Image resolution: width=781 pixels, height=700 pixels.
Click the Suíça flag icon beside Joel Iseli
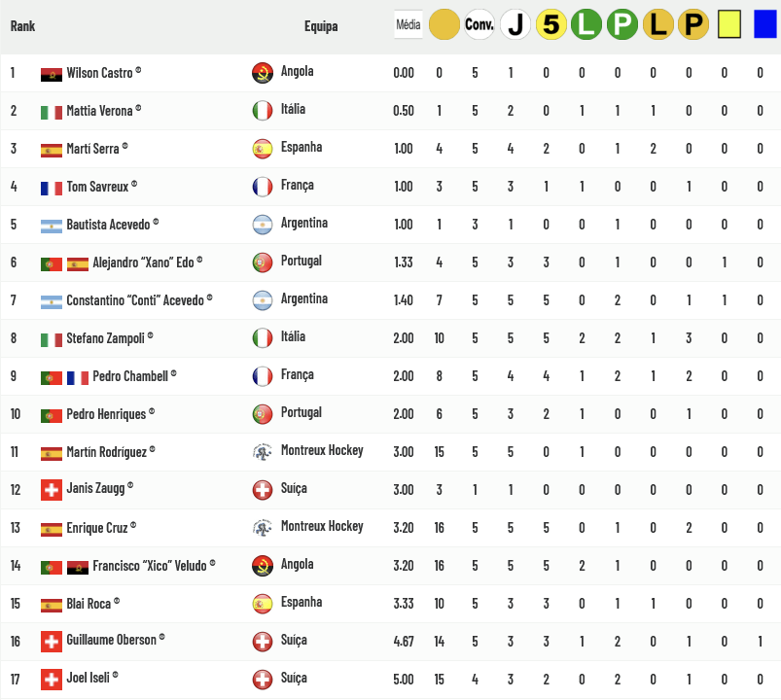pyautogui.click(x=52, y=679)
